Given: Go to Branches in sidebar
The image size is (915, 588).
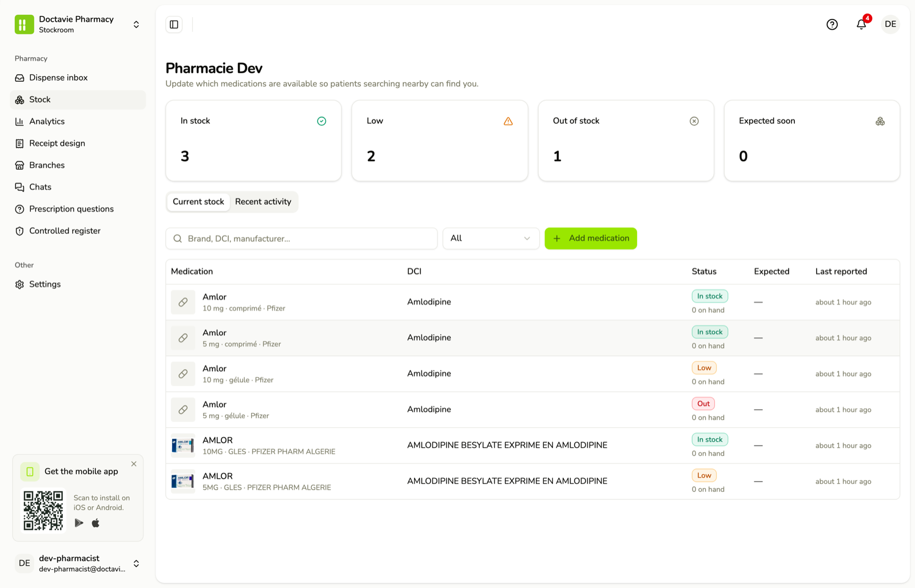Looking at the screenshot, I should point(78,165).
